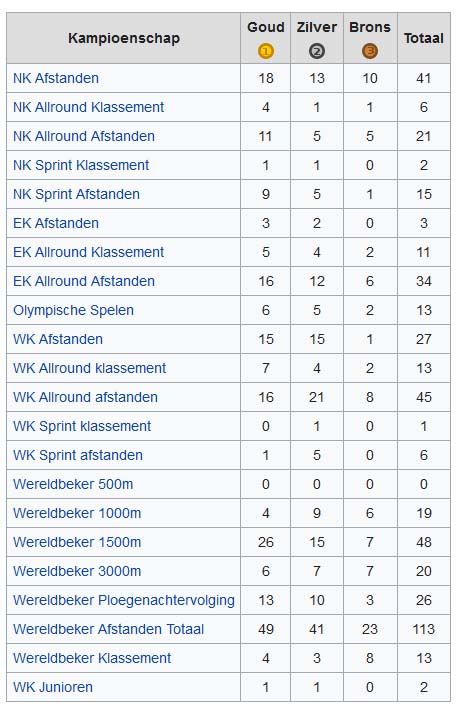Select the Wereldbeker 1500m link
The height and width of the screenshot is (715, 464).
[x=77, y=542]
